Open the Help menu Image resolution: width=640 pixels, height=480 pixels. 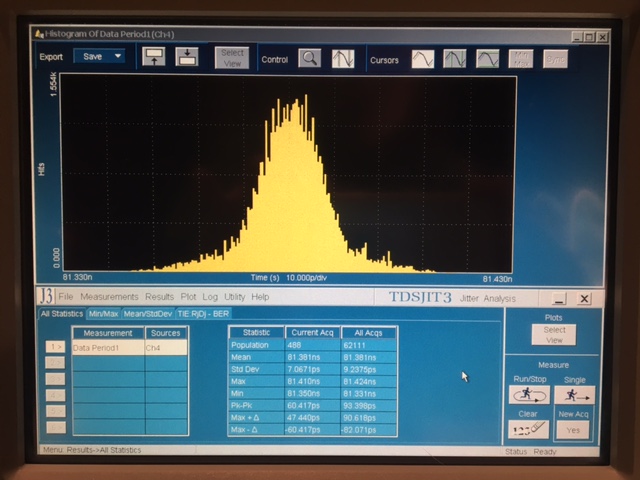pyautogui.click(x=260, y=297)
